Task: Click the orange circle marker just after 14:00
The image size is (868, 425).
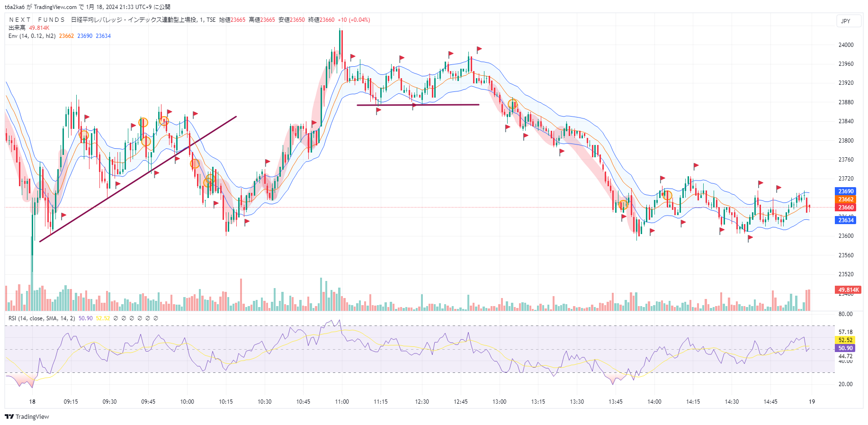Action: point(667,195)
